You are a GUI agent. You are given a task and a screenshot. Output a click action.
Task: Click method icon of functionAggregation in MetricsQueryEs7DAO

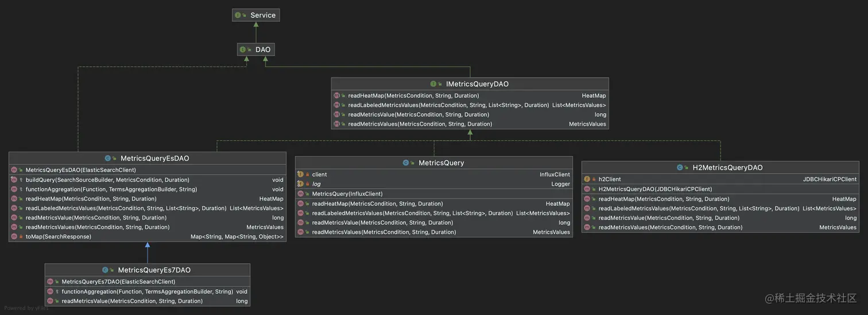tap(50, 291)
